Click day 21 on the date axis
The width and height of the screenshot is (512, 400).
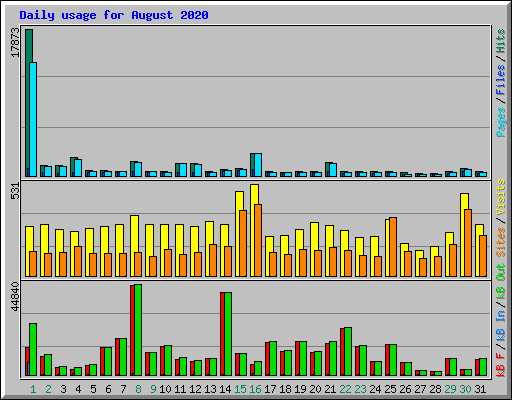tap(330, 389)
